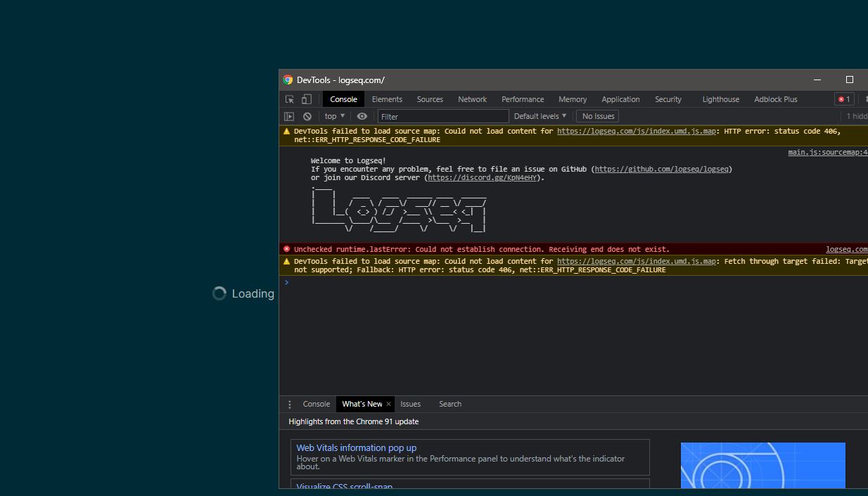This screenshot has height=496, width=868.
Task: Open the logseq.com source link on error row
Action: point(847,249)
